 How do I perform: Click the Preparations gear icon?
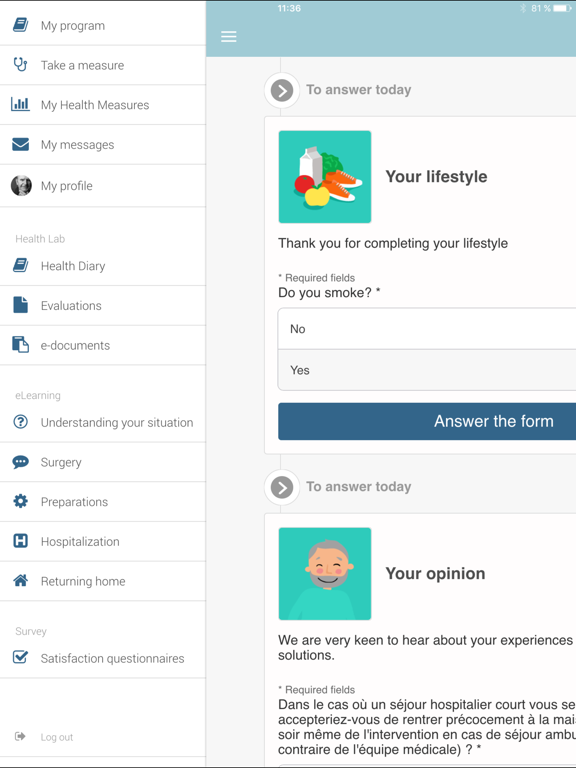click(x=20, y=501)
